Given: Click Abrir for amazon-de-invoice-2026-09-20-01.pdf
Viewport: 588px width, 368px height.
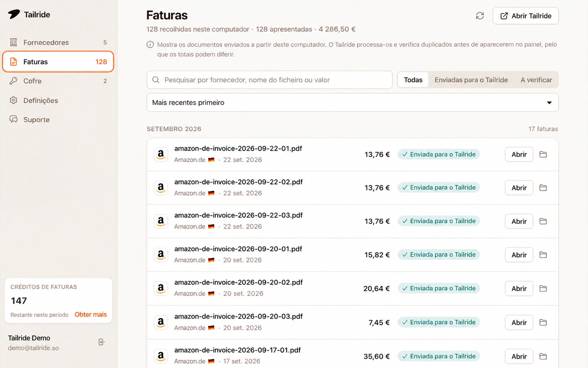Looking at the screenshot, I should coord(519,255).
